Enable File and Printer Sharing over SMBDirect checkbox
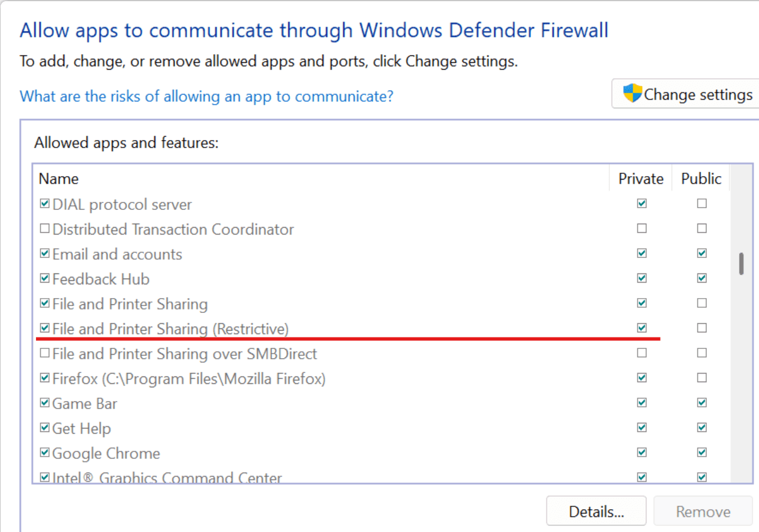This screenshot has width=759, height=532. 45,353
